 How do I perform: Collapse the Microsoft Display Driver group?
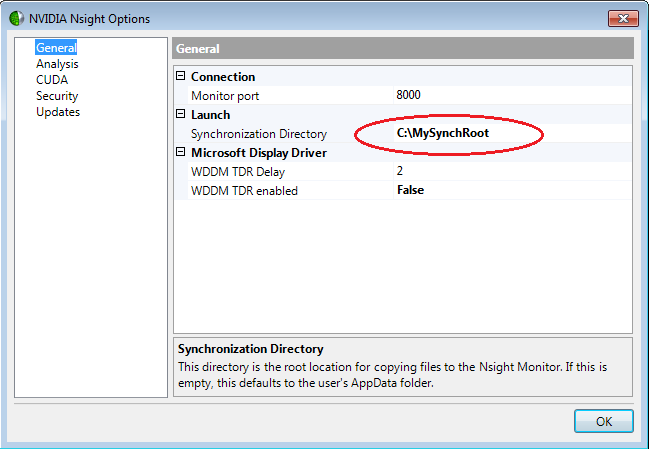click(x=180, y=152)
